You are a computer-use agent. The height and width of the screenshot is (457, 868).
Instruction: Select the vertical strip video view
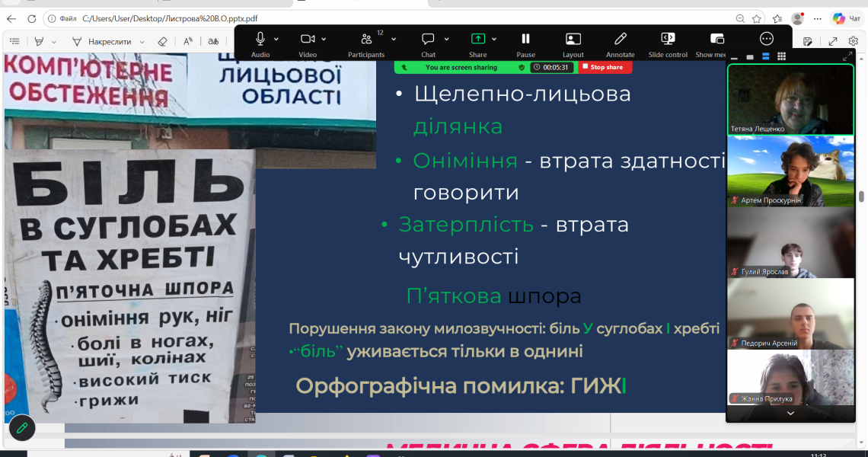coord(765,56)
